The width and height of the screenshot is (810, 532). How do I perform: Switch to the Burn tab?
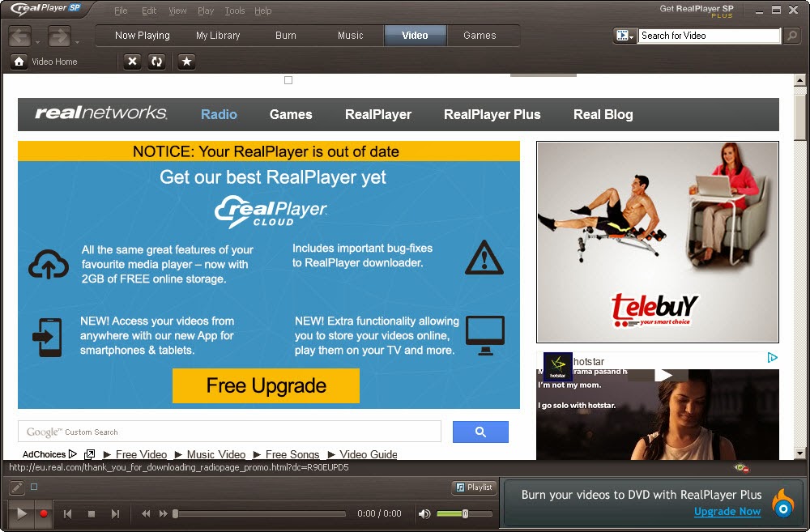tap(286, 36)
